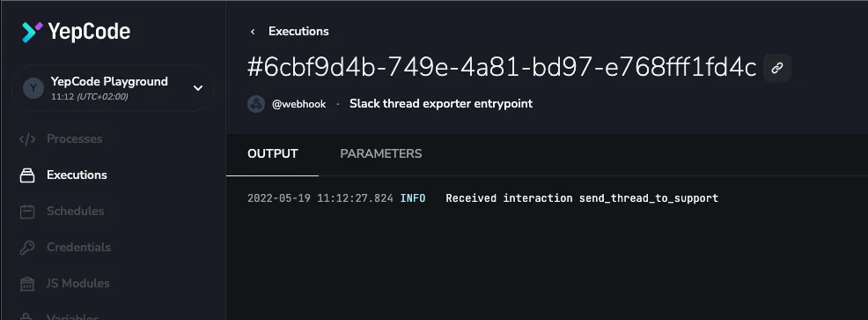This screenshot has width=868, height=320.
Task: Select the Executions stack icon in sidebar
Action: 27,175
